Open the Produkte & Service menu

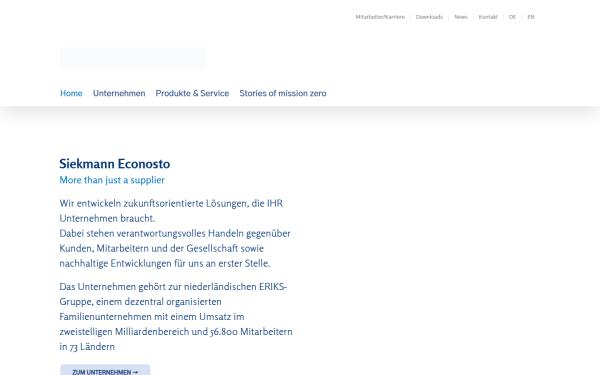click(192, 93)
